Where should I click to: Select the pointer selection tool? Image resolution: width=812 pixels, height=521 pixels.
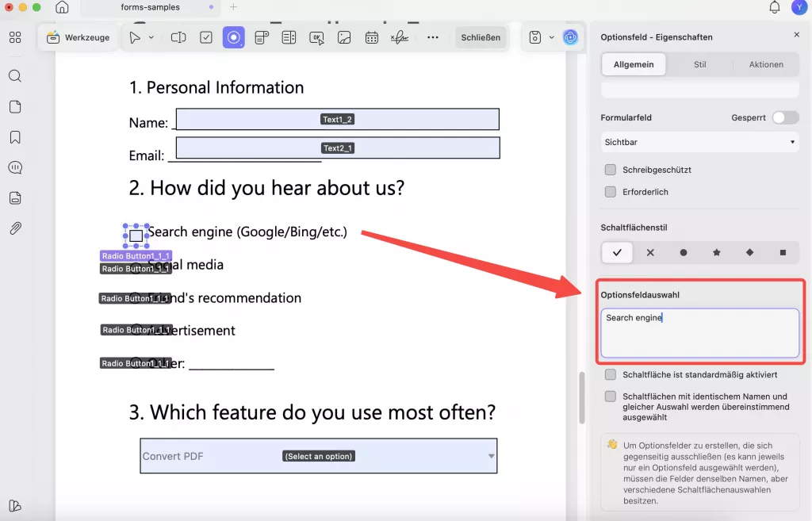click(135, 37)
